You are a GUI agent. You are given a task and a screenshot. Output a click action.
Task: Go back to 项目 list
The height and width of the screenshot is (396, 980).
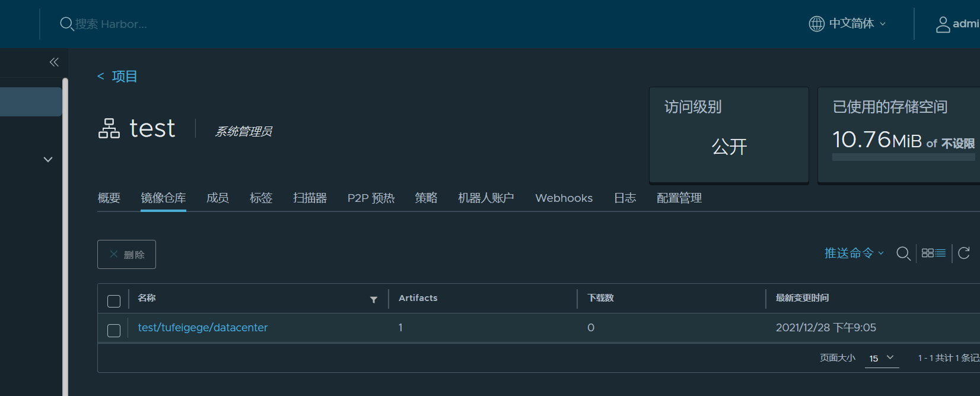125,76
